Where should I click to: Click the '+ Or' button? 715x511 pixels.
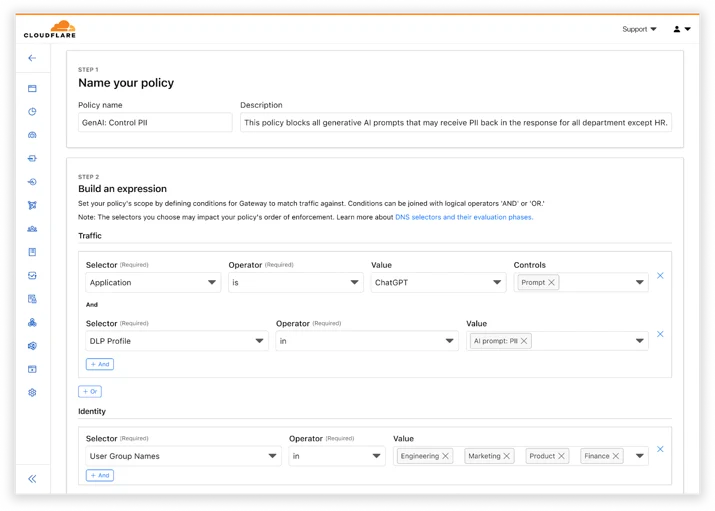pyautogui.click(x=90, y=392)
